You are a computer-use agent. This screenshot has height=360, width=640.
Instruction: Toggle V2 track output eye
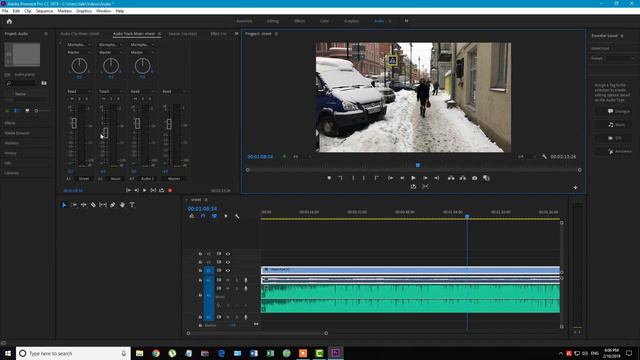[x=228, y=262]
